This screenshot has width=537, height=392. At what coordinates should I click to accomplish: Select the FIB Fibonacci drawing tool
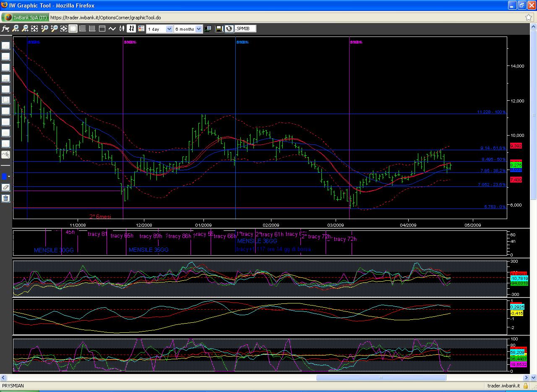tap(6, 78)
